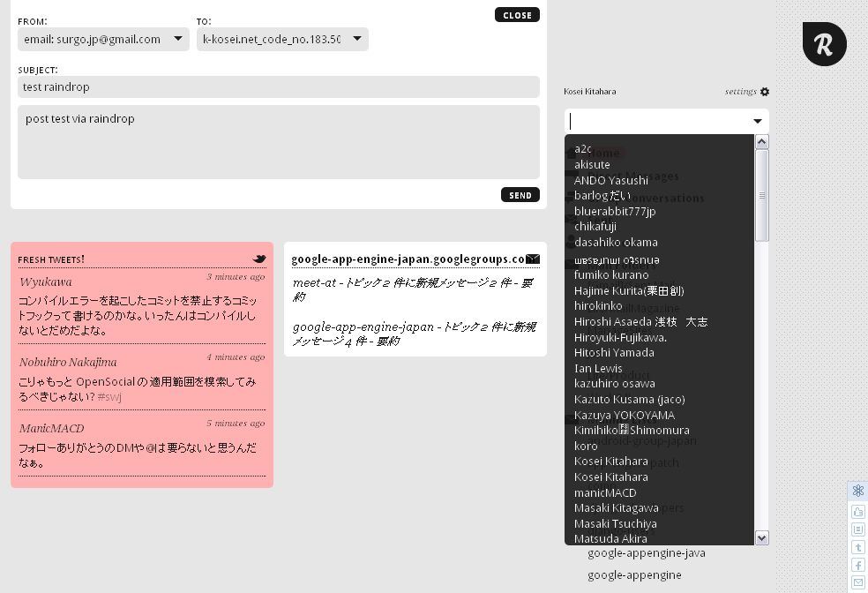Click the #swj hashtag in tweet
Image resolution: width=868 pixels, height=593 pixels.
point(109,397)
